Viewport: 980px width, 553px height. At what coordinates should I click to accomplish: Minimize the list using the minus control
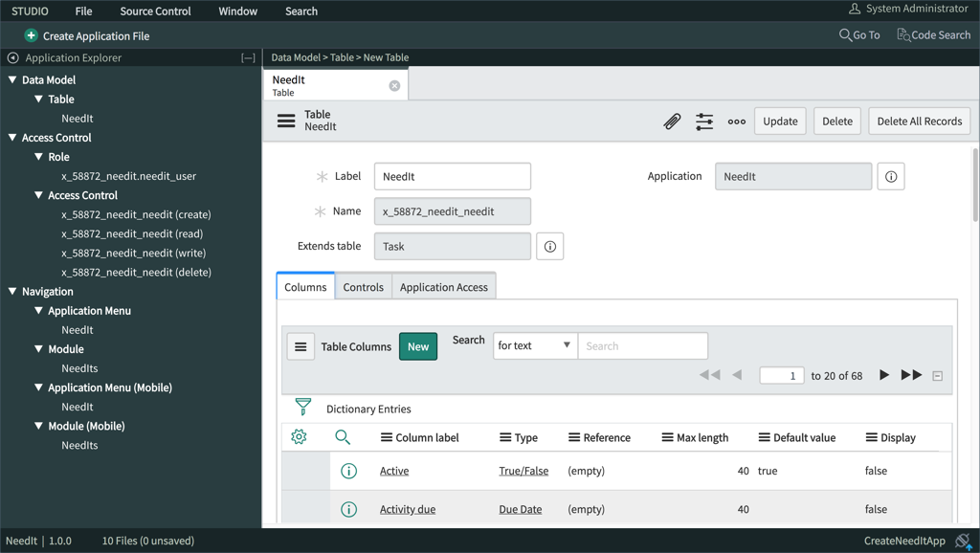(935, 375)
